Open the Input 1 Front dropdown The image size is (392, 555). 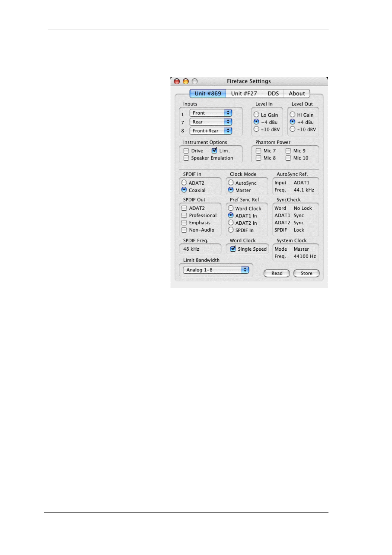coord(211,113)
